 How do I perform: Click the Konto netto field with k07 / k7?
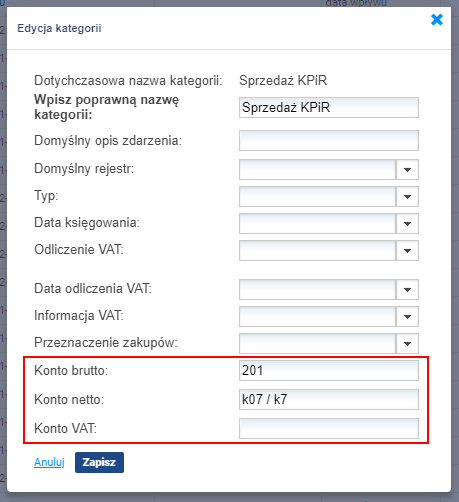[329, 399]
